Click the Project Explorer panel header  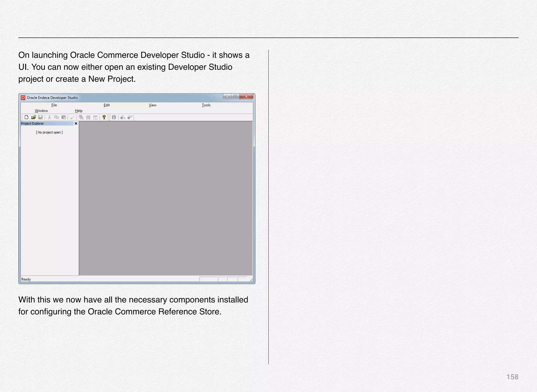47,123
